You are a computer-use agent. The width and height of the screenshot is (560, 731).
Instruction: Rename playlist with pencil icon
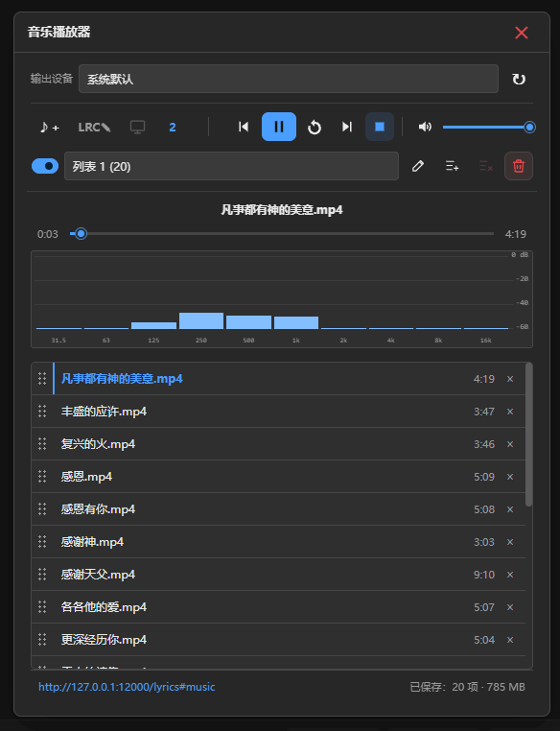click(418, 166)
